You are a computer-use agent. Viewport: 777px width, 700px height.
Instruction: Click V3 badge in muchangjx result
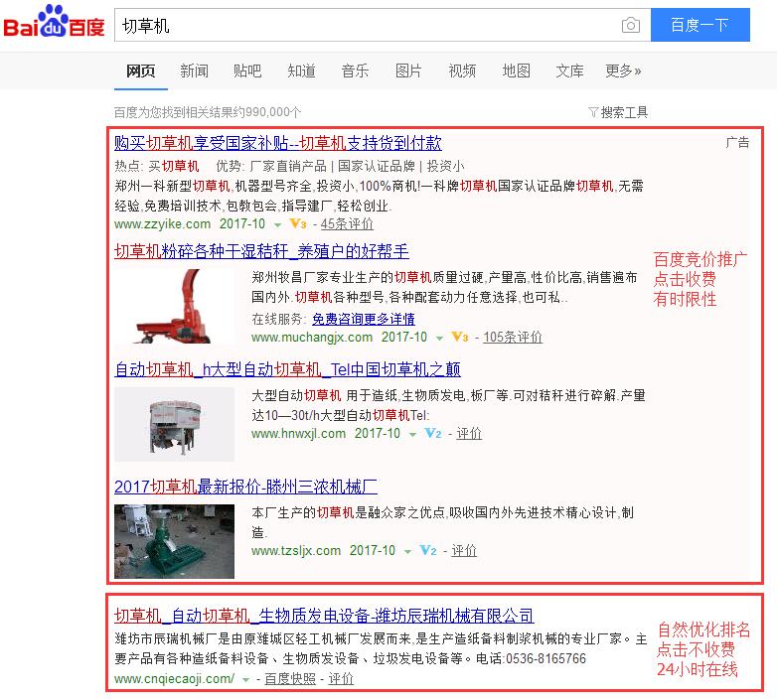coord(460,338)
